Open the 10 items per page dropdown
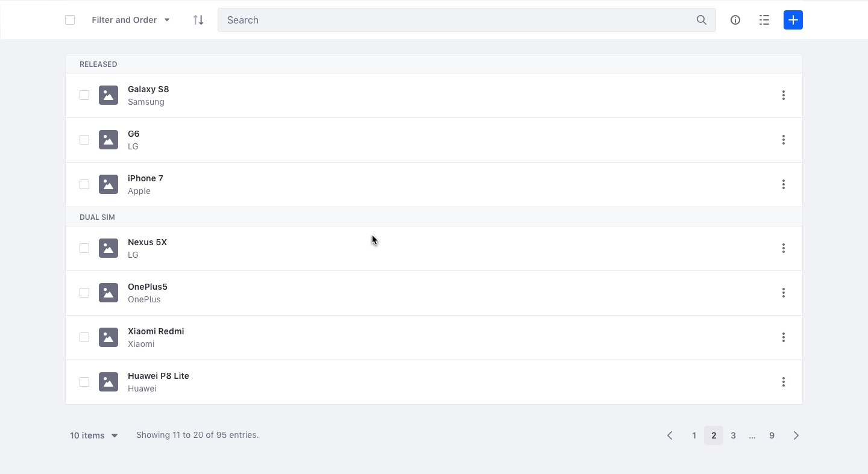The height and width of the screenshot is (474, 868). (x=93, y=435)
